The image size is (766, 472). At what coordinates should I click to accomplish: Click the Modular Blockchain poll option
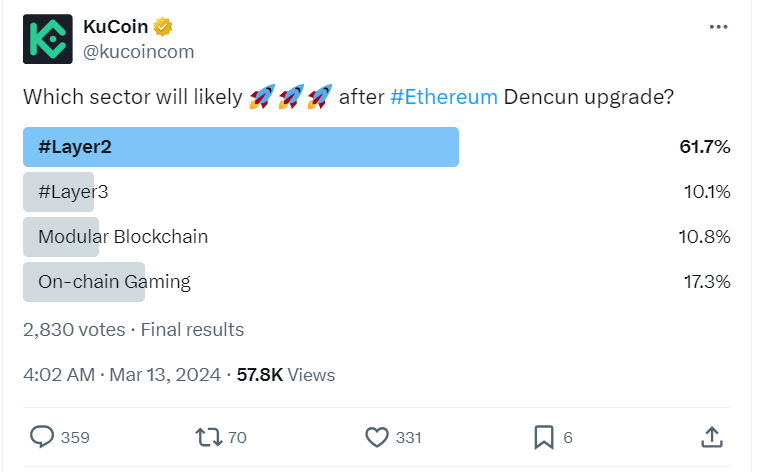click(x=123, y=237)
